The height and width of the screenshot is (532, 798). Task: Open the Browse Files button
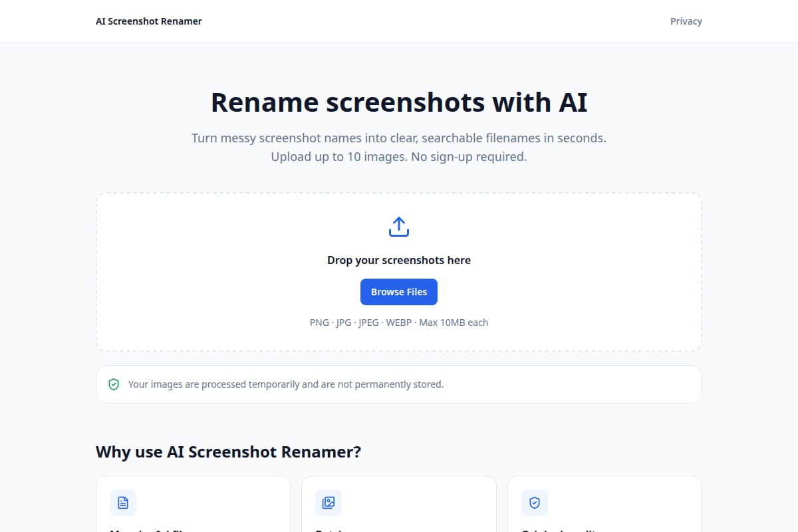pos(399,292)
